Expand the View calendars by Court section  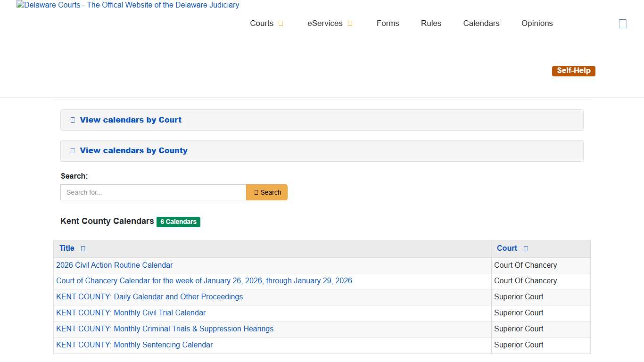[131, 120]
